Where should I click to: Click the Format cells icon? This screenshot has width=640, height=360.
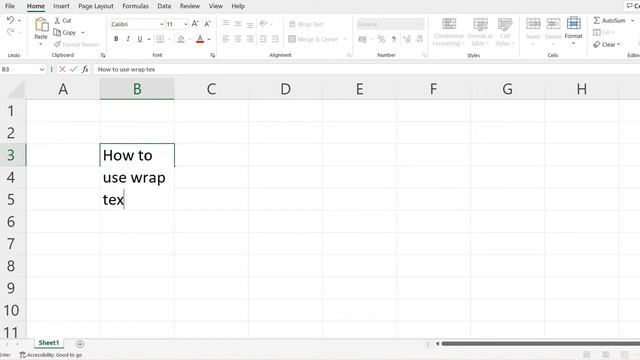(x=573, y=23)
